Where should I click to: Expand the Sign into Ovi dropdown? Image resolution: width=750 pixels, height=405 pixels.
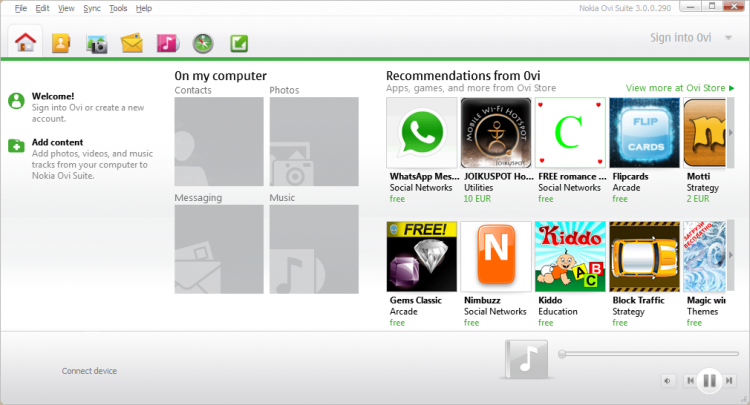click(x=728, y=38)
